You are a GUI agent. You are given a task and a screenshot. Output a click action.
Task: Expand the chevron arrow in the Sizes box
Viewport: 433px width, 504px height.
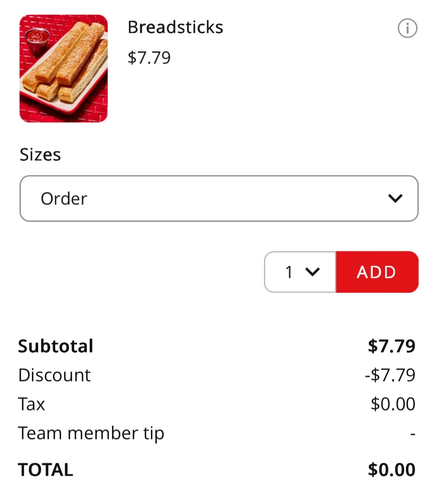(395, 198)
